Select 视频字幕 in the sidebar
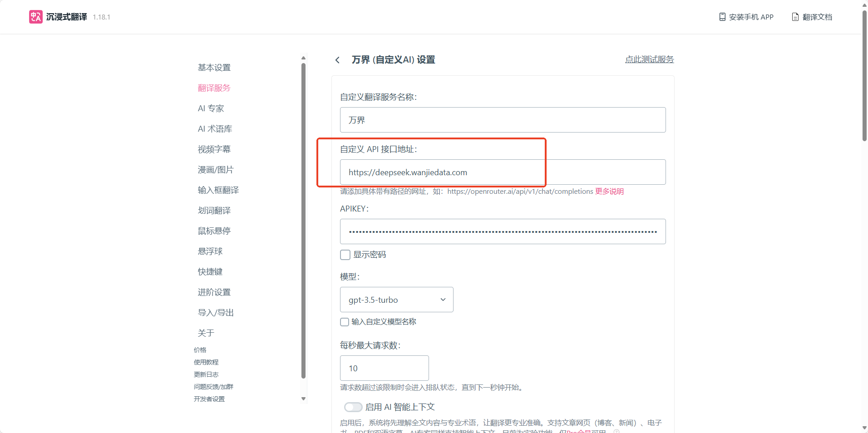This screenshot has height=433, width=868. click(214, 149)
